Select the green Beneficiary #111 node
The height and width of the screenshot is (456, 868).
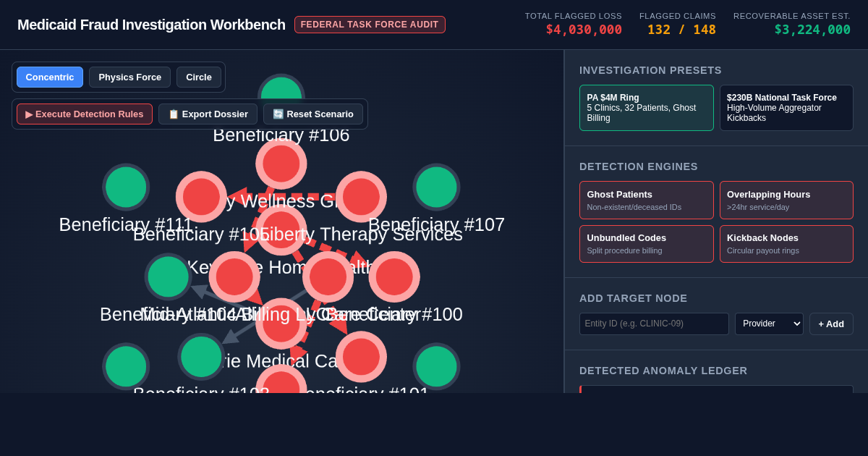click(126, 187)
